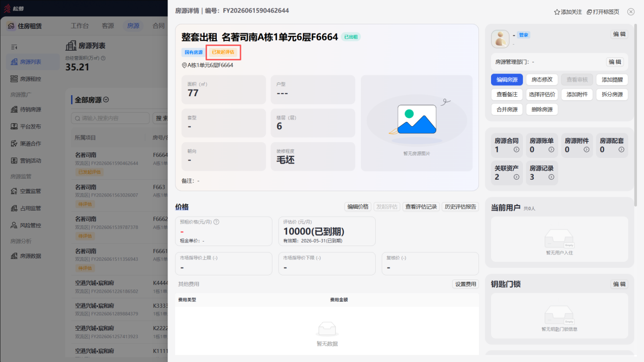Click the 查看备注 button
Image resolution: width=644 pixels, height=362 pixels.
(507, 95)
